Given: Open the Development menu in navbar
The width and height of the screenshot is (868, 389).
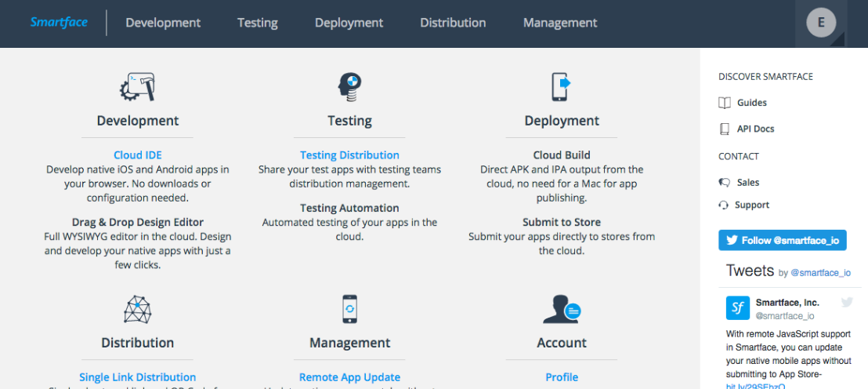Looking at the screenshot, I should [163, 23].
